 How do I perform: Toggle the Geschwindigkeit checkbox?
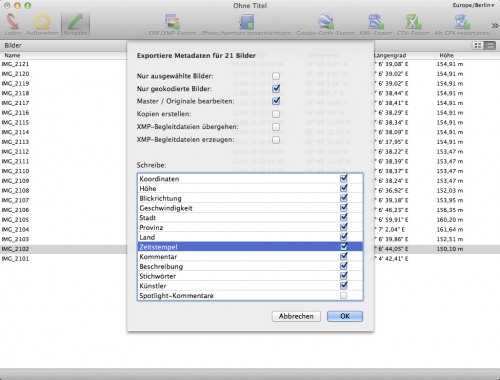click(x=344, y=208)
